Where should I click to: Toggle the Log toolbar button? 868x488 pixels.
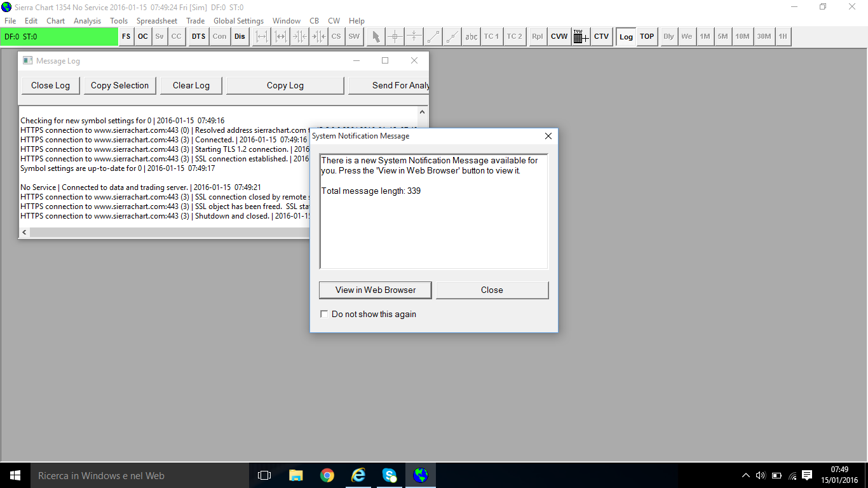point(627,36)
